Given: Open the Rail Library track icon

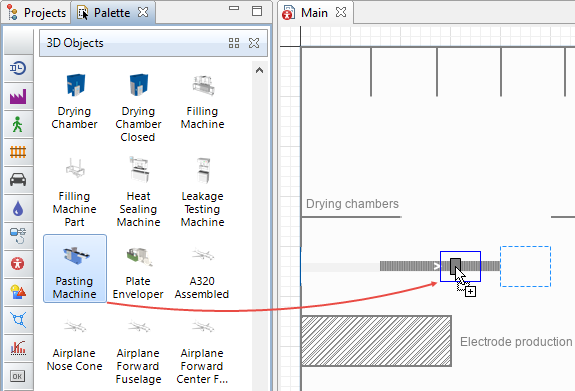Looking at the screenshot, I should (18, 152).
